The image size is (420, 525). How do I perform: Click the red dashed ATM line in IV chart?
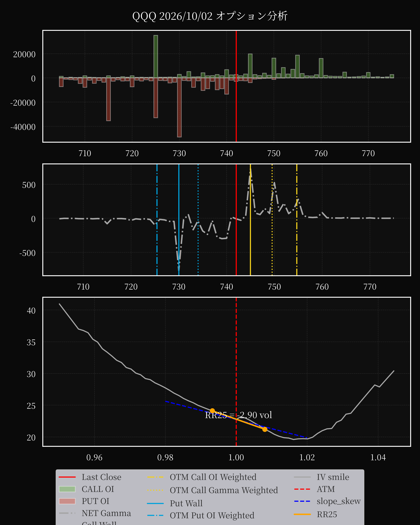pyautogui.click(x=236, y=372)
